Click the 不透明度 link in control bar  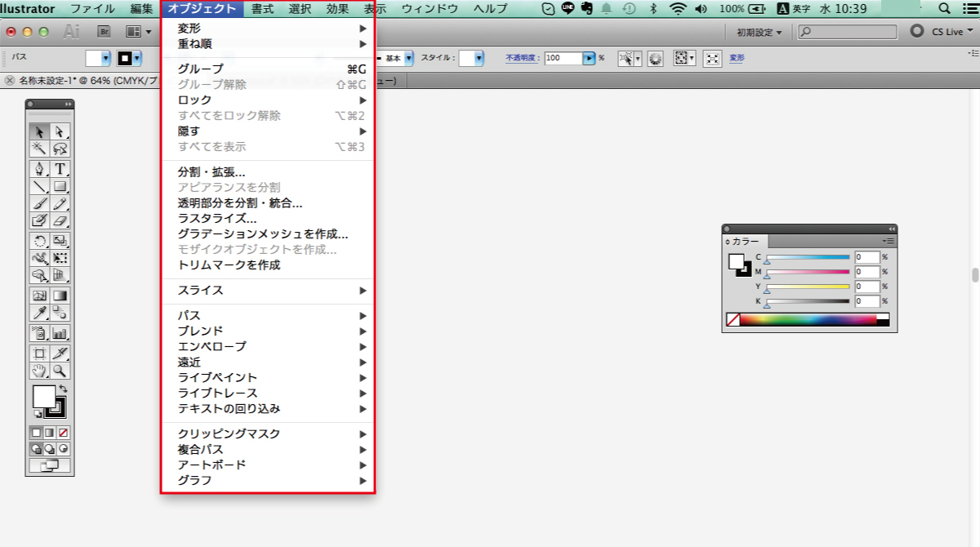click(523, 59)
